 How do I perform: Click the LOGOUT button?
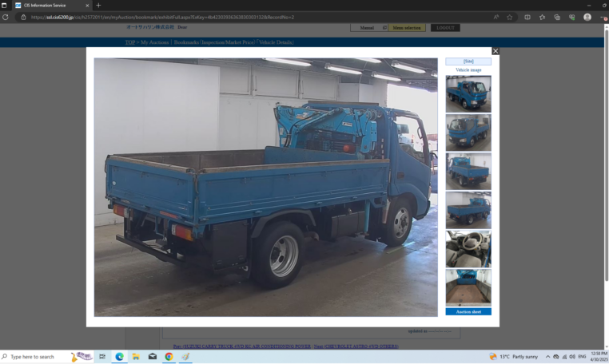click(x=445, y=28)
